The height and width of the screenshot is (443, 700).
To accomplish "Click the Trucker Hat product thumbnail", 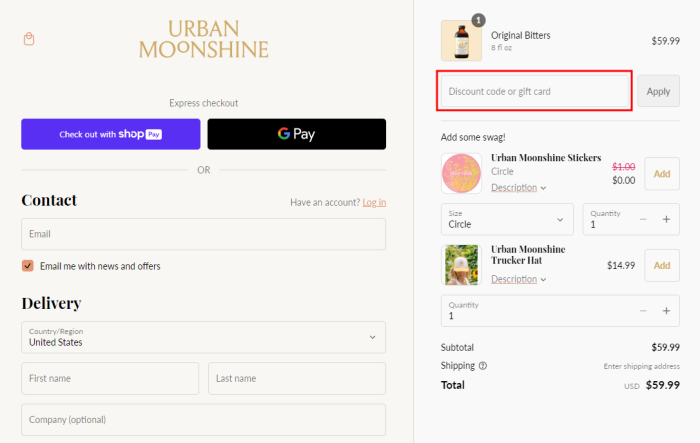I will point(461,265).
